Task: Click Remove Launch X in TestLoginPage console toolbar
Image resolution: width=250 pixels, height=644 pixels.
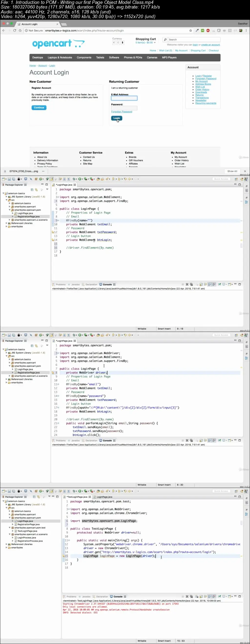Action: tap(187, 597)
